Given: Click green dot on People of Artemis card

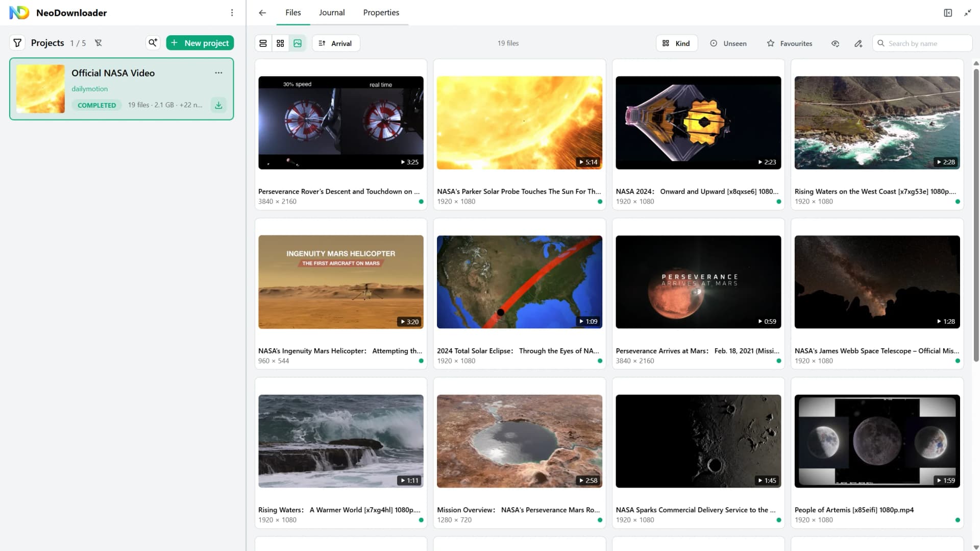Looking at the screenshot, I should point(958,520).
